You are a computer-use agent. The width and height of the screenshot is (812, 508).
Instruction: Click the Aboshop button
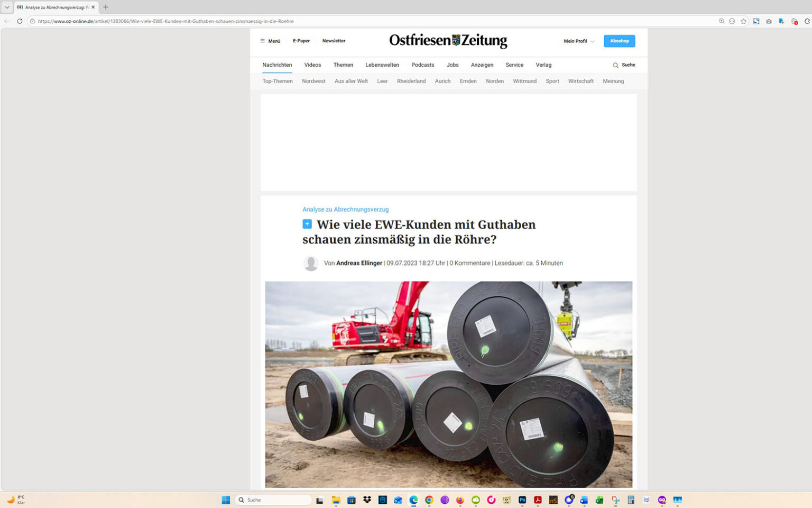(x=619, y=41)
